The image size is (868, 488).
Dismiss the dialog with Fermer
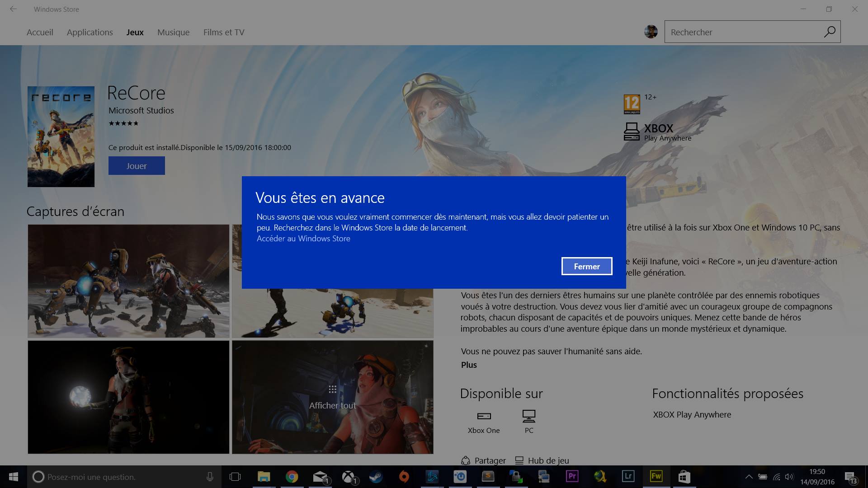[587, 266]
